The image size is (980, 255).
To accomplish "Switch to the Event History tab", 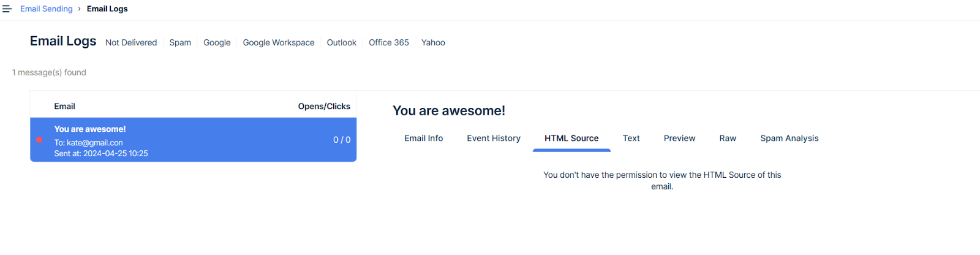I will click(494, 139).
